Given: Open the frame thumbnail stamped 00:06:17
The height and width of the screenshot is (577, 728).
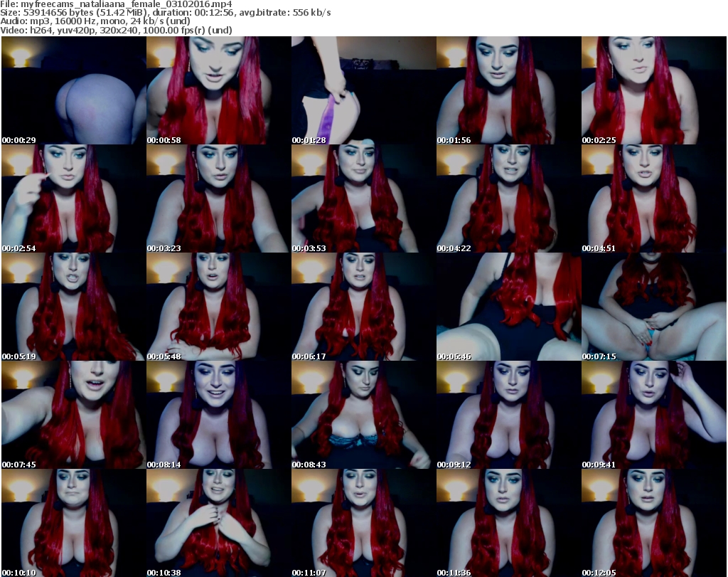Looking at the screenshot, I should click(363, 307).
